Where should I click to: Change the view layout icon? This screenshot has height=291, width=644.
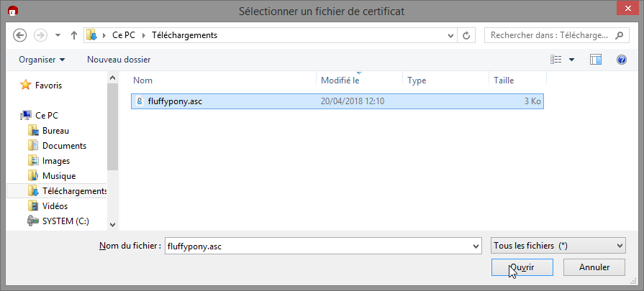coord(555,60)
